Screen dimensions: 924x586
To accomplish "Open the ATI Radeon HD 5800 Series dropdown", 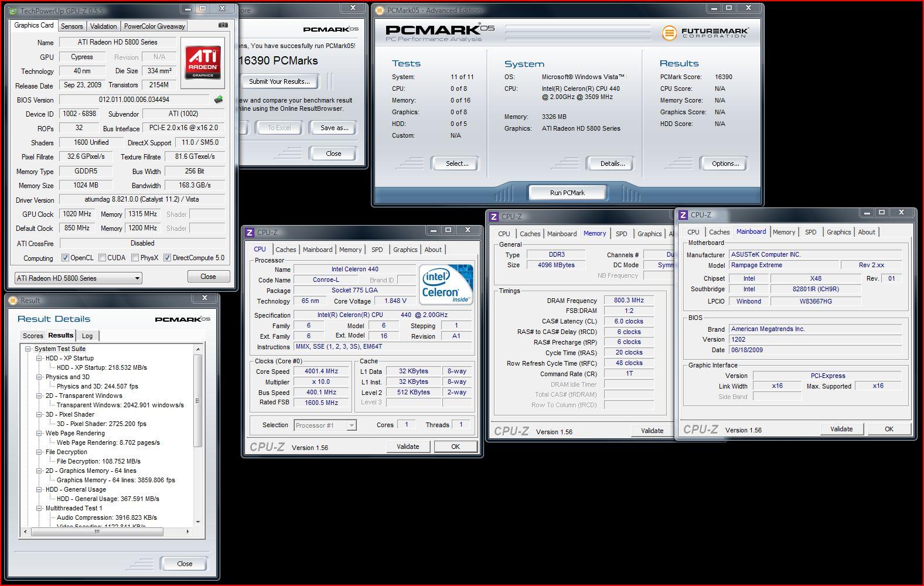I will coord(79,278).
